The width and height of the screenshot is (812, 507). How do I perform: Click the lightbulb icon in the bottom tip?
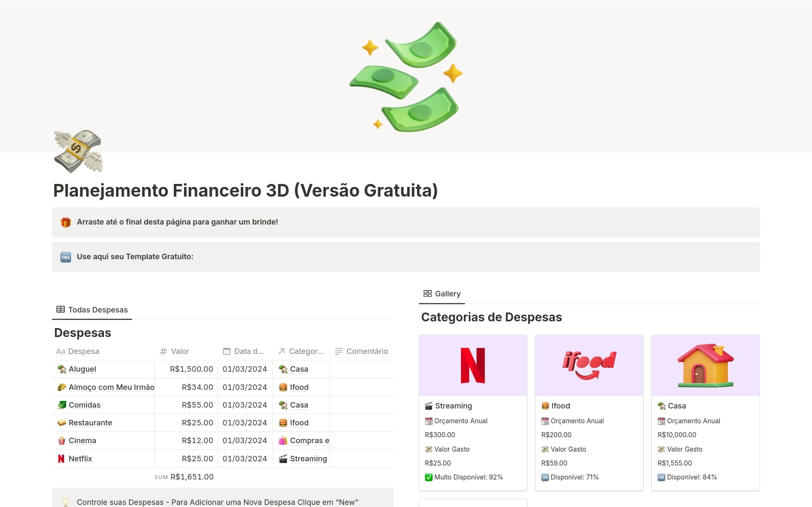click(x=66, y=502)
